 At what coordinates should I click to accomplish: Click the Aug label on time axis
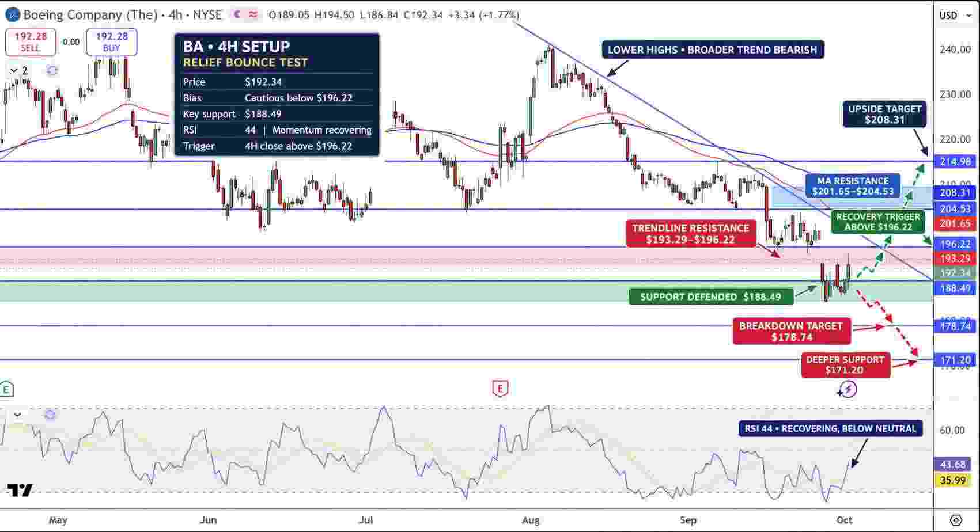point(531,520)
